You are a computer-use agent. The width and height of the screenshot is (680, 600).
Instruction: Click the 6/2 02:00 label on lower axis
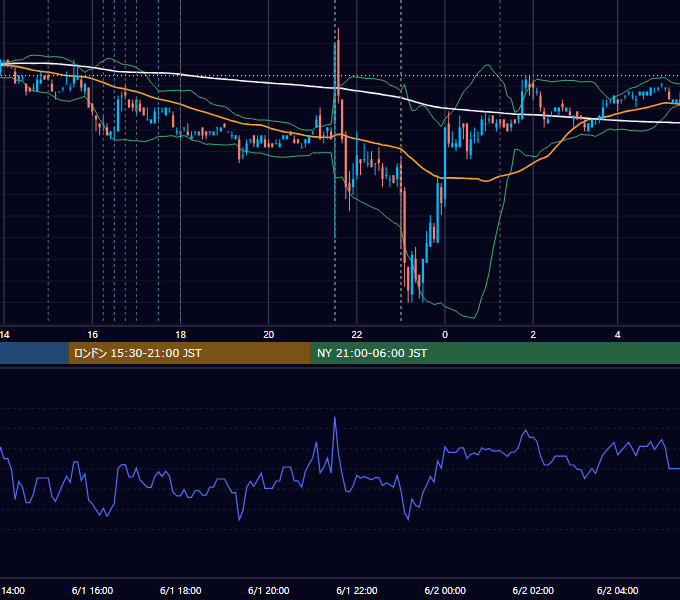click(533, 590)
